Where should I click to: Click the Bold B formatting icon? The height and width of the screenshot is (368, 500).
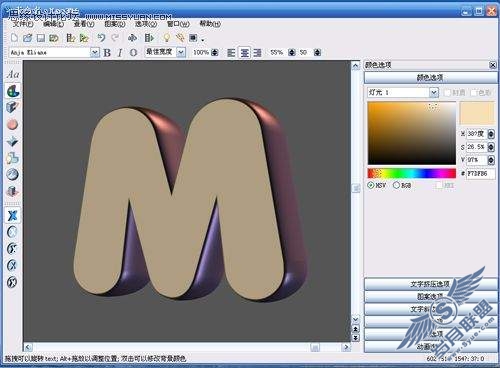tap(107, 53)
